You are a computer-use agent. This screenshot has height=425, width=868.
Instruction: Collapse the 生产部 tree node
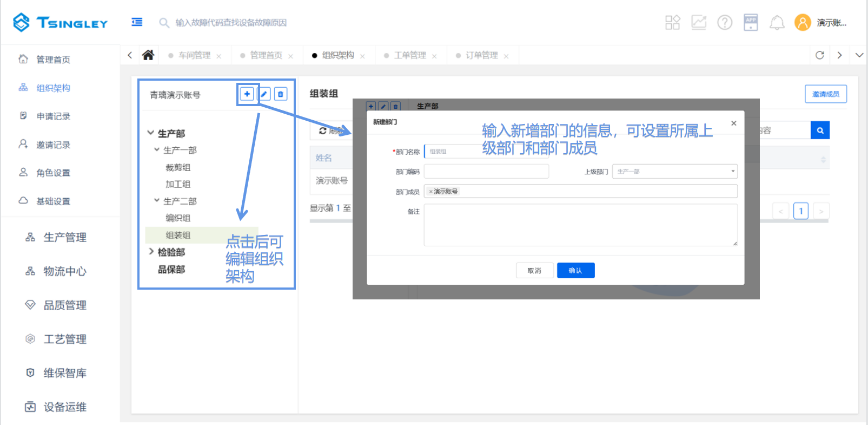[x=151, y=133]
